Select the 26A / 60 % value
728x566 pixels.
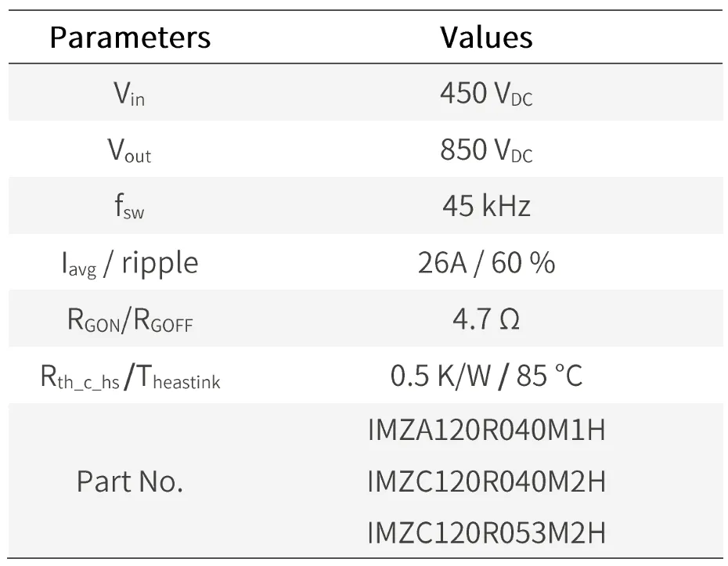tap(486, 263)
